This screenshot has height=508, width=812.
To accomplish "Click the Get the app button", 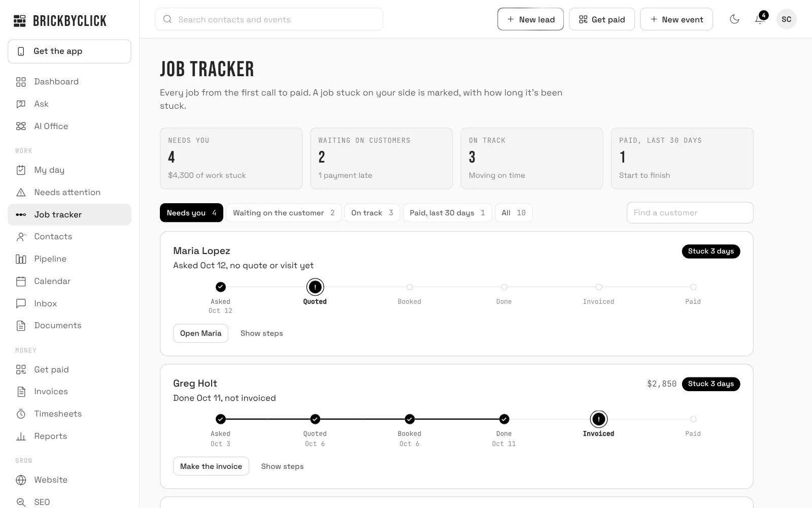I will coord(70,51).
